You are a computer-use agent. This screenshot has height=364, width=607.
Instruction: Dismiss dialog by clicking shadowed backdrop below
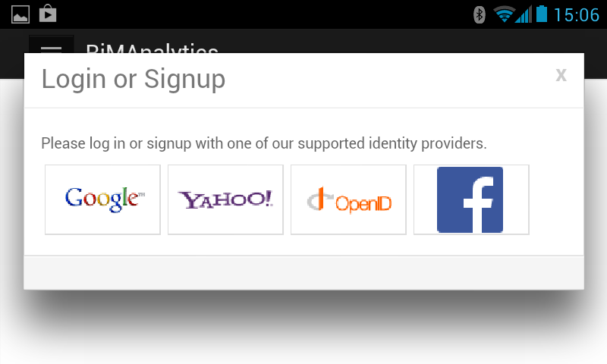(x=303, y=329)
